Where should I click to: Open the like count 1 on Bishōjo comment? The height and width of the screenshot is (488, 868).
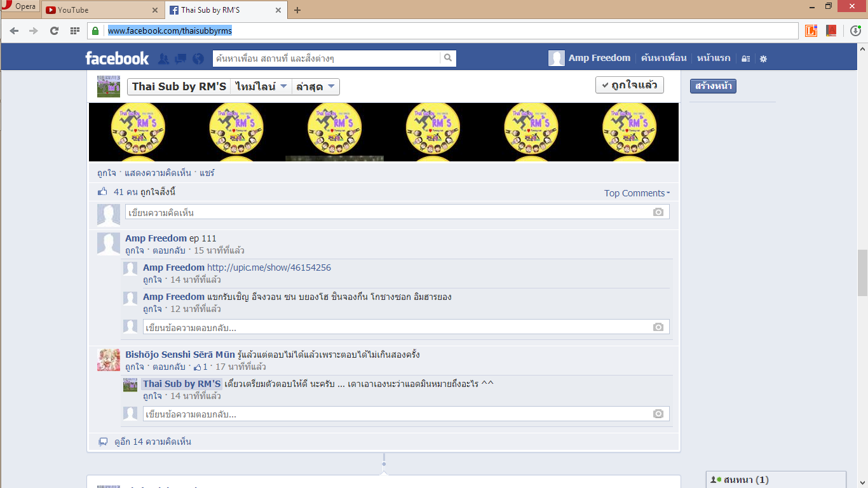pos(201,367)
